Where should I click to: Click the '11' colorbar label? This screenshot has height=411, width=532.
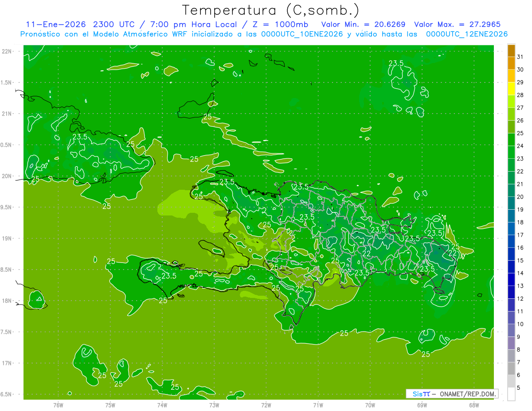click(520, 312)
